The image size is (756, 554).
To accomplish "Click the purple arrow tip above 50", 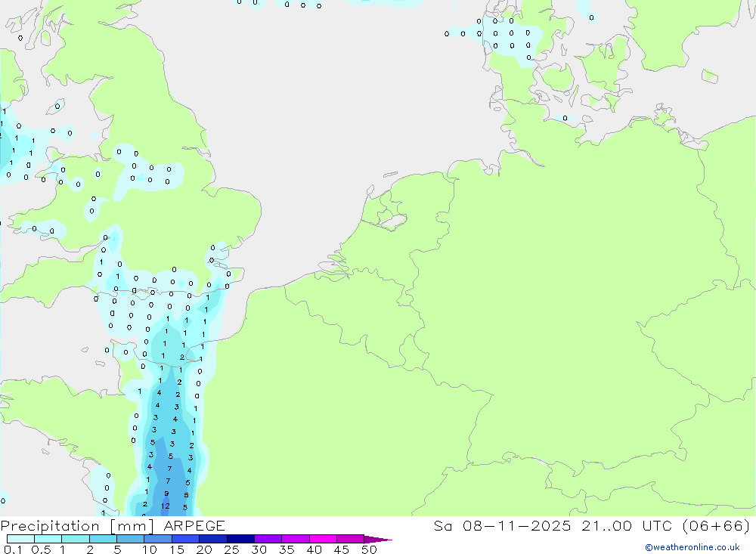I will coord(378,539).
